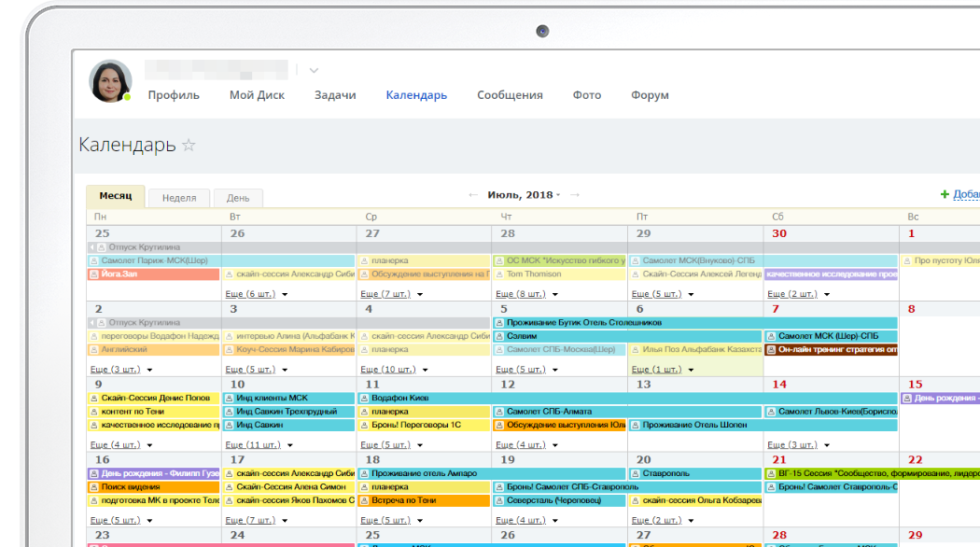Expand Еще (2 шт.) on day 30

tap(799, 294)
